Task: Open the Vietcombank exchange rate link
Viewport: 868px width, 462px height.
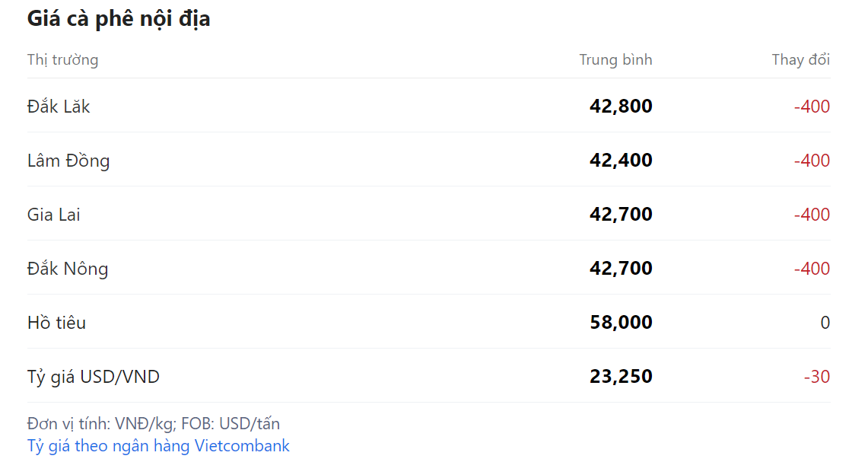Action: click(x=158, y=446)
